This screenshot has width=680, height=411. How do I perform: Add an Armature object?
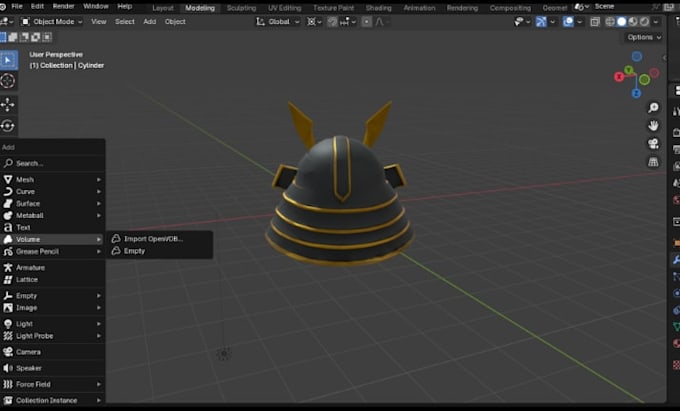coord(52,267)
